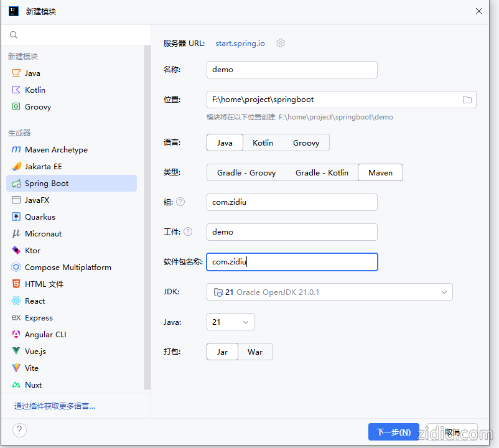Select the Maven Archetype icon
499x448 pixels.
coord(16,150)
